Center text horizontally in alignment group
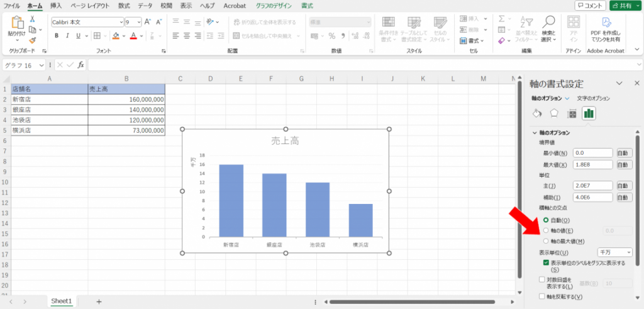 187,36
